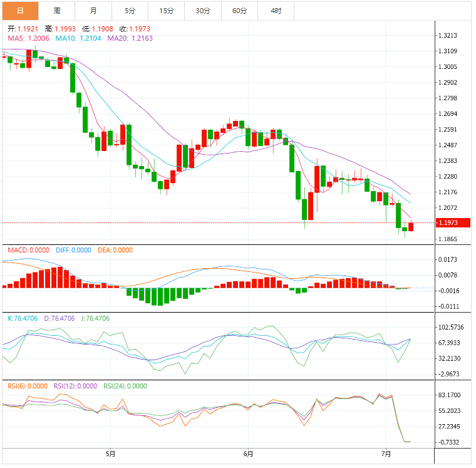
Task: Click the 7月 date axis marker
Action: click(x=386, y=454)
